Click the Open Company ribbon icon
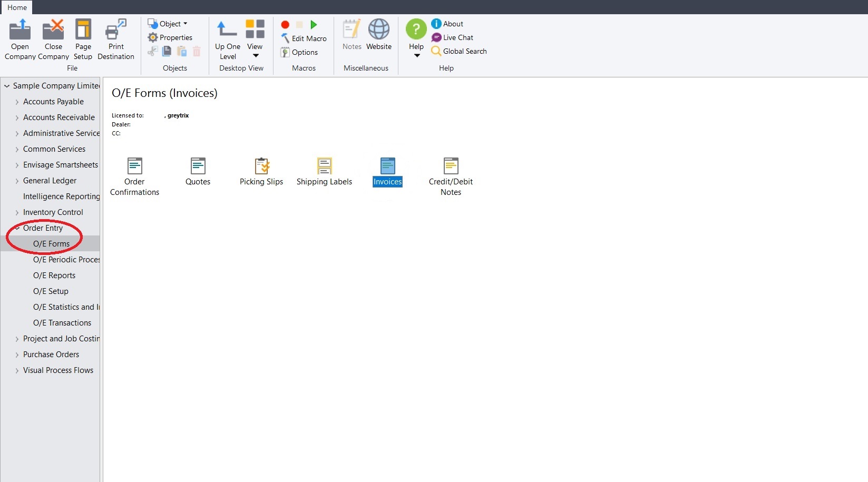 click(20, 31)
